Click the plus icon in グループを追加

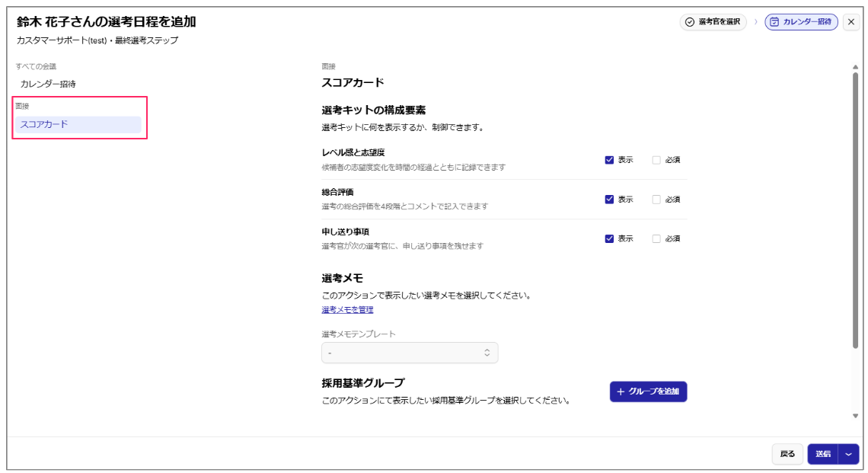621,392
